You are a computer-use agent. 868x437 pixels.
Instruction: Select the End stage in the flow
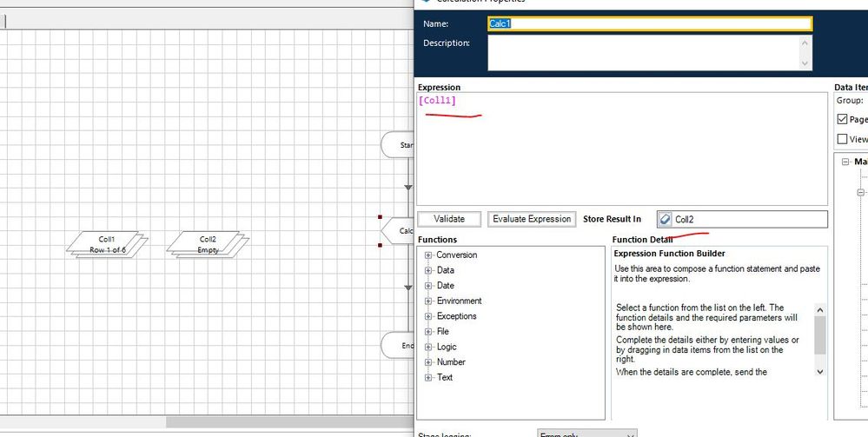tap(398, 345)
